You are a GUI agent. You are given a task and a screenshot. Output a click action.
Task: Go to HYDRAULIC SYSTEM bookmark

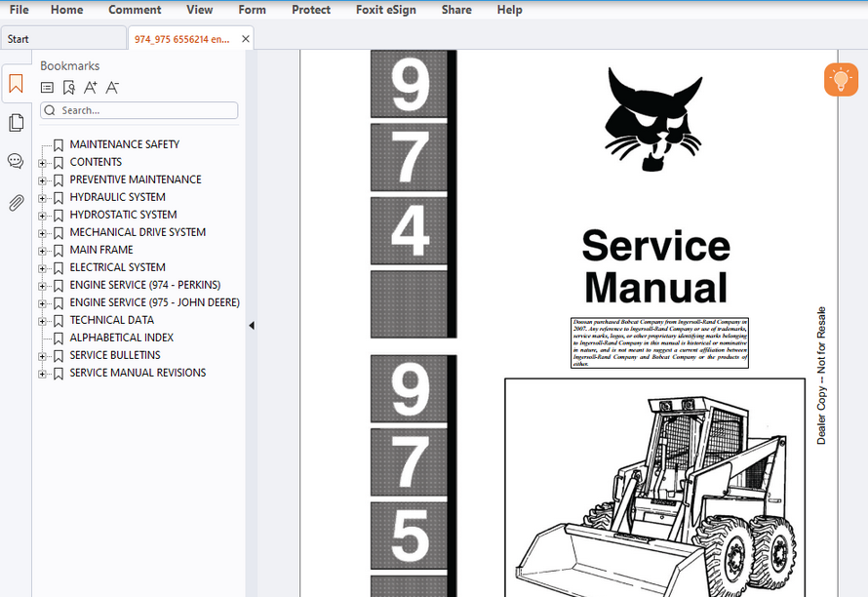pos(117,197)
